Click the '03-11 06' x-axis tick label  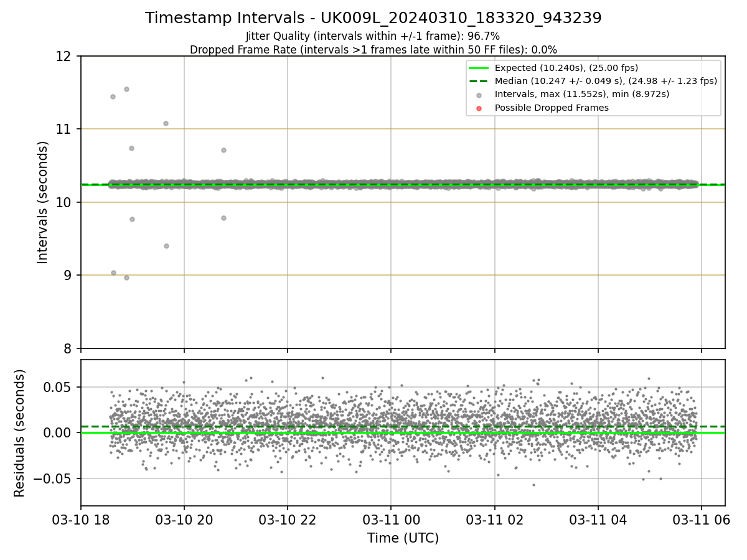click(702, 519)
